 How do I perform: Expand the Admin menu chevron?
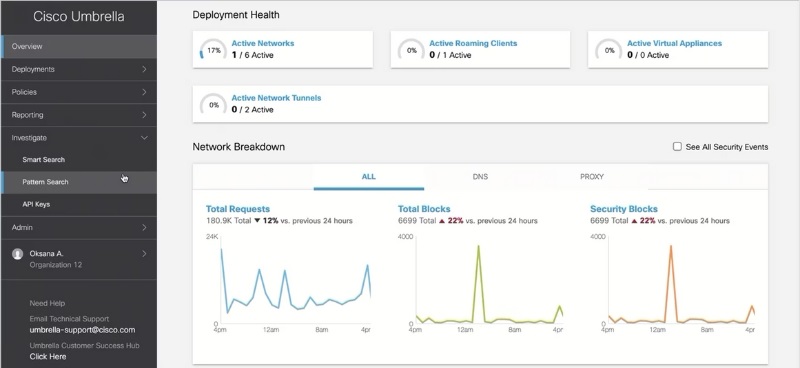tap(144, 227)
